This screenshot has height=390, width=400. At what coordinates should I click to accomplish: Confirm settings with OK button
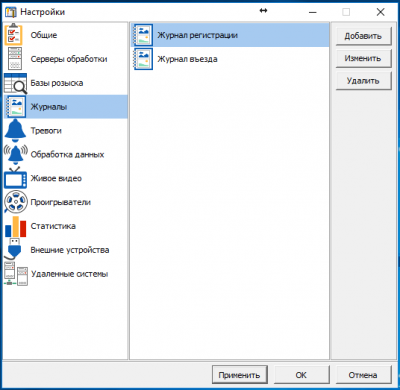tap(301, 375)
